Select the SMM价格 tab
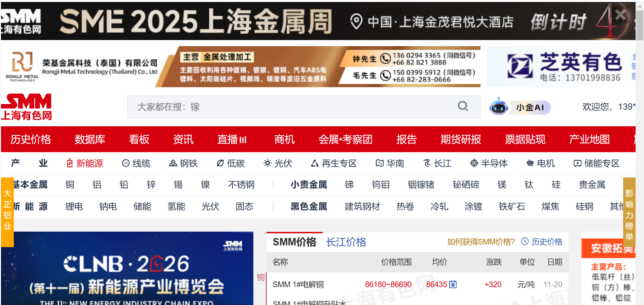 pos(294,242)
